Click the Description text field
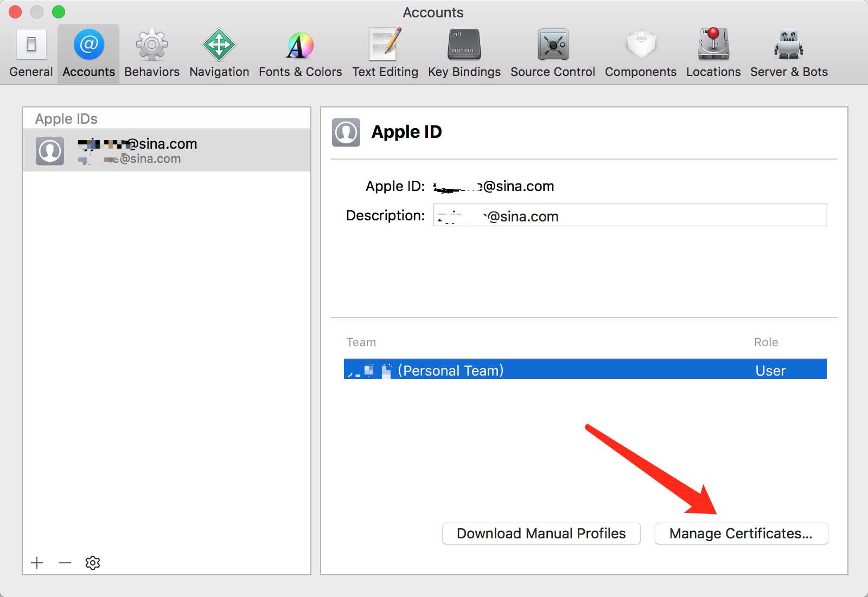The image size is (868, 597). [630, 215]
